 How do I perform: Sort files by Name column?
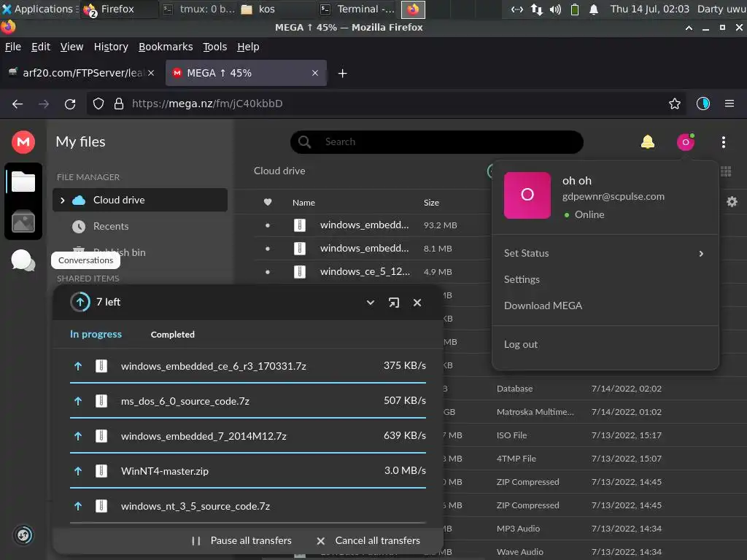pos(303,203)
